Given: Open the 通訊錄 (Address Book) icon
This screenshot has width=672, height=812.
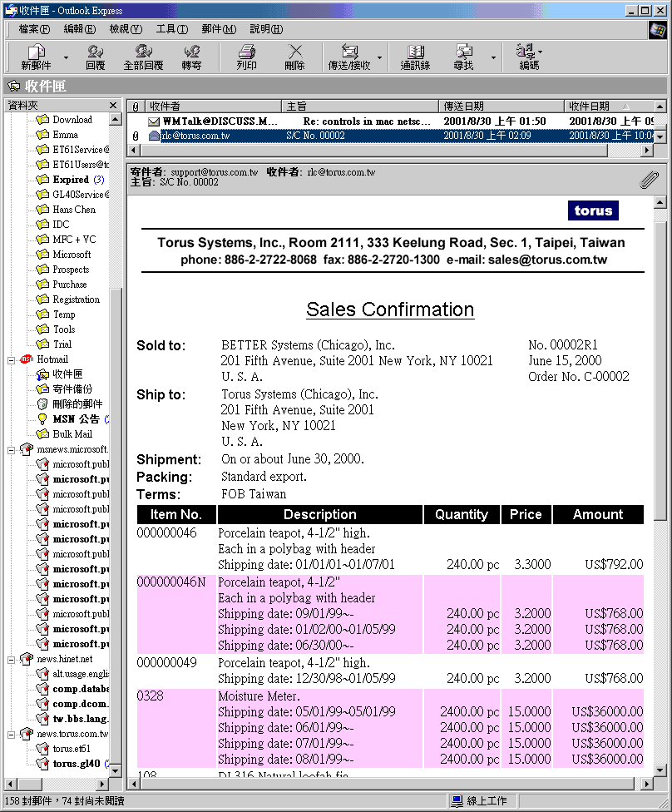Looking at the screenshot, I should point(415,57).
